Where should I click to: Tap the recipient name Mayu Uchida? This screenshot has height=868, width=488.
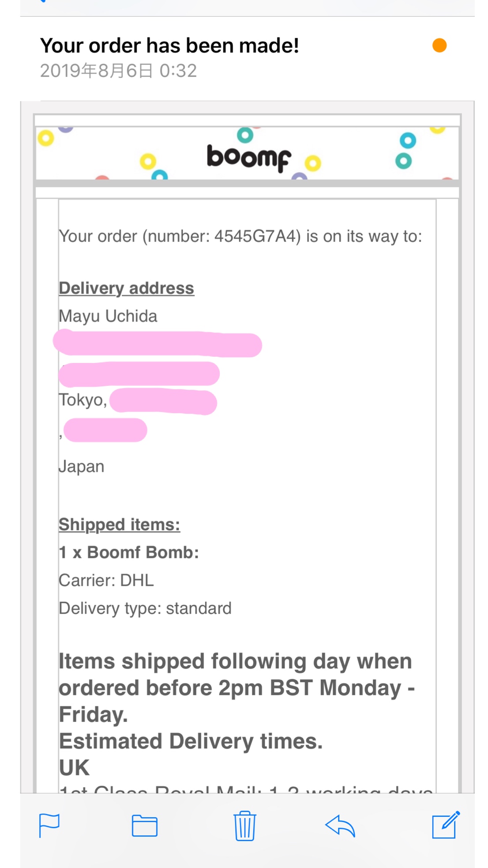108,316
